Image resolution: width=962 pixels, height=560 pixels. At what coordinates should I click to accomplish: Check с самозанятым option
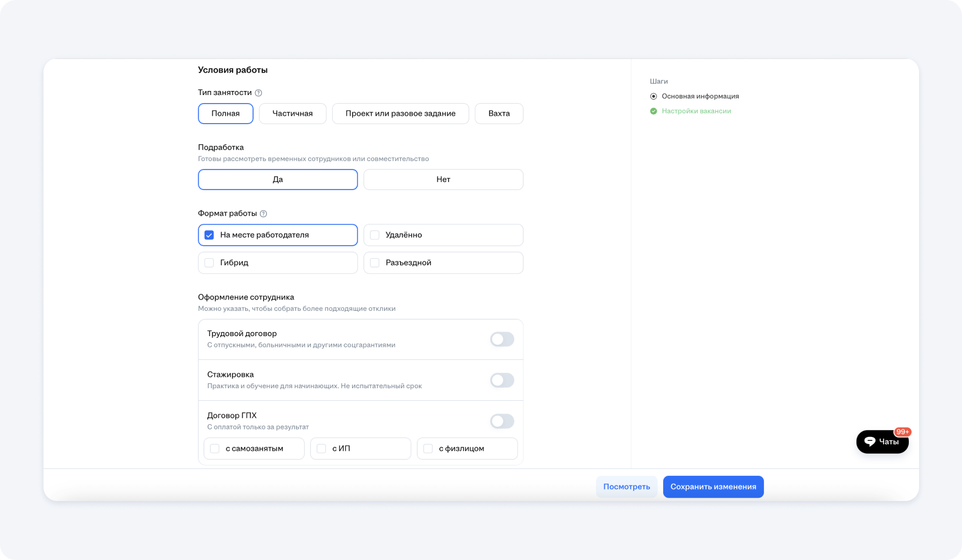click(x=215, y=449)
